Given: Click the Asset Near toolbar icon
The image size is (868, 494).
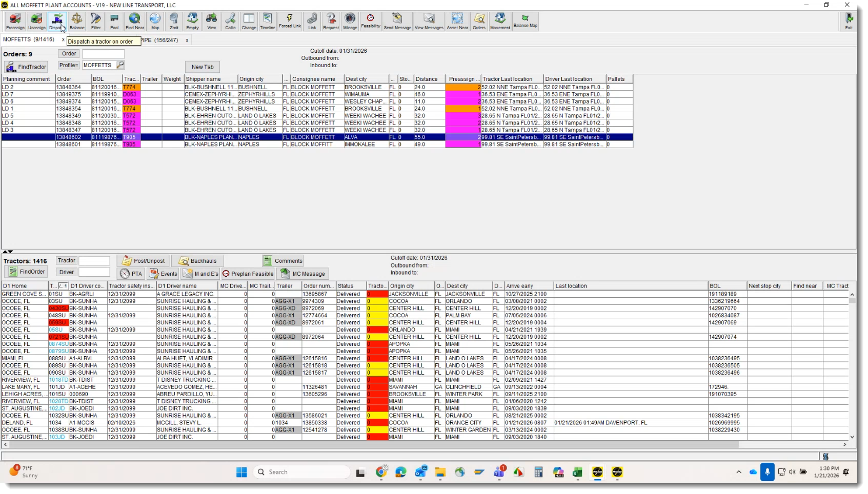Looking at the screenshot, I should pos(457,22).
